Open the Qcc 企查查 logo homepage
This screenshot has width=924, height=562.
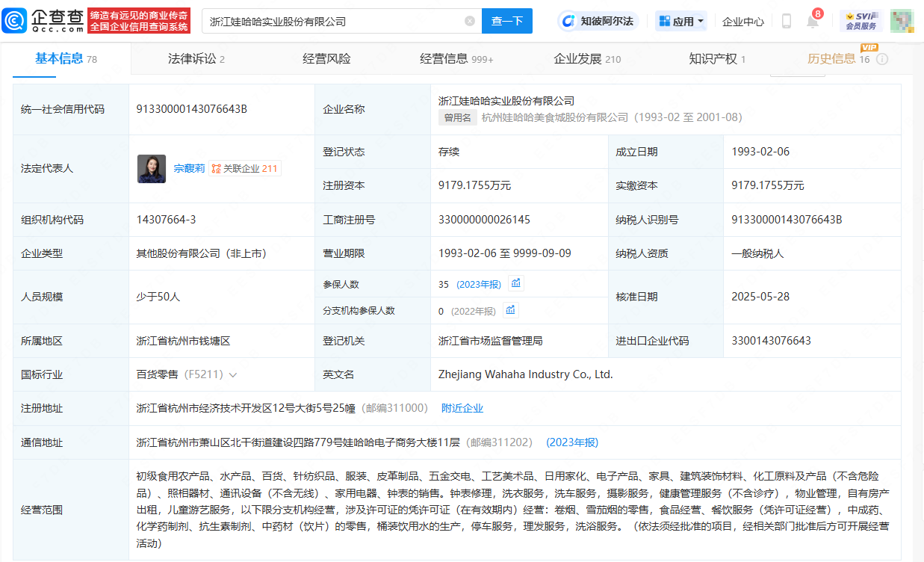coord(44,21)
